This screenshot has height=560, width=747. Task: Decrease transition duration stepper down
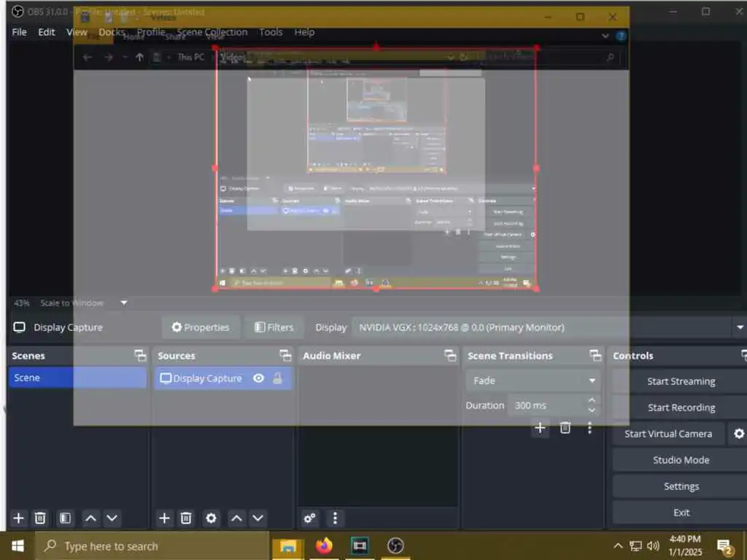(x=592, y=411)
